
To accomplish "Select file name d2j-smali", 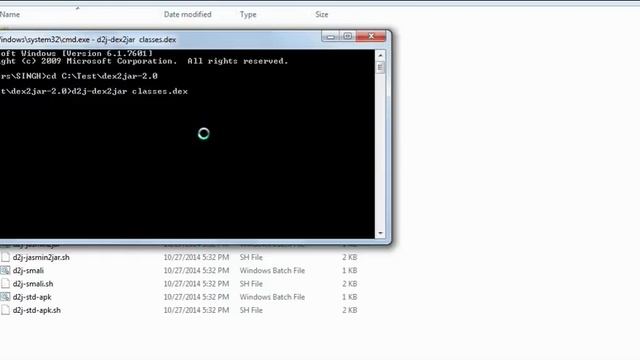I will (x=28, y=271).
